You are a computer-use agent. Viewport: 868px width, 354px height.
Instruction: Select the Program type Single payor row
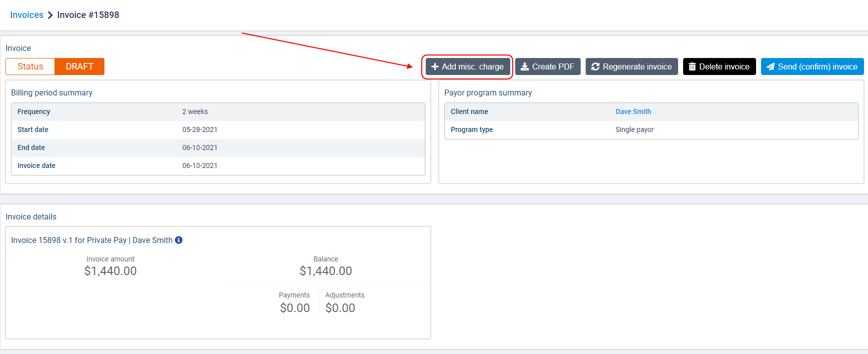click(651, 129)
